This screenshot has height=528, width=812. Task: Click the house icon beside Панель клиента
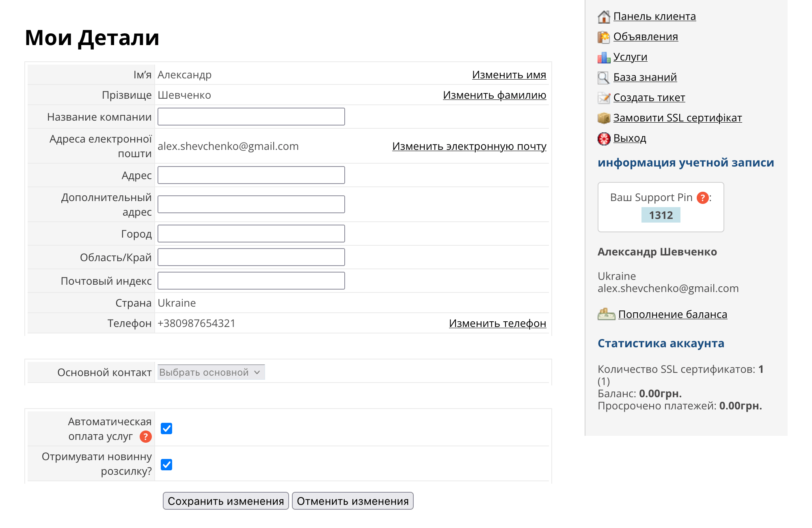tap(604, 17)
